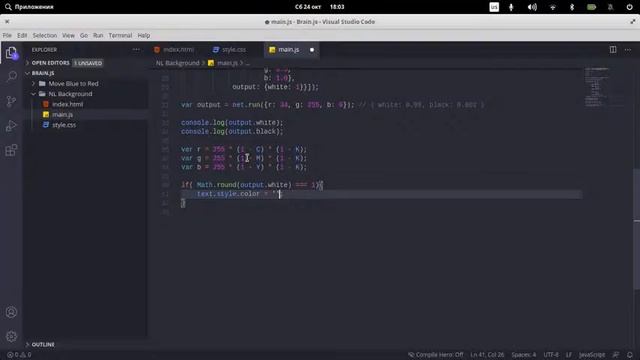Open style.css in the file tree
Screen dimensions: 640x360
64,125
